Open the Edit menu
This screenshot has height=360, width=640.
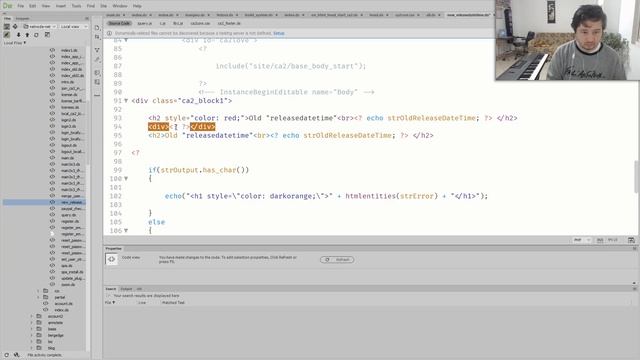click(33, 6)
